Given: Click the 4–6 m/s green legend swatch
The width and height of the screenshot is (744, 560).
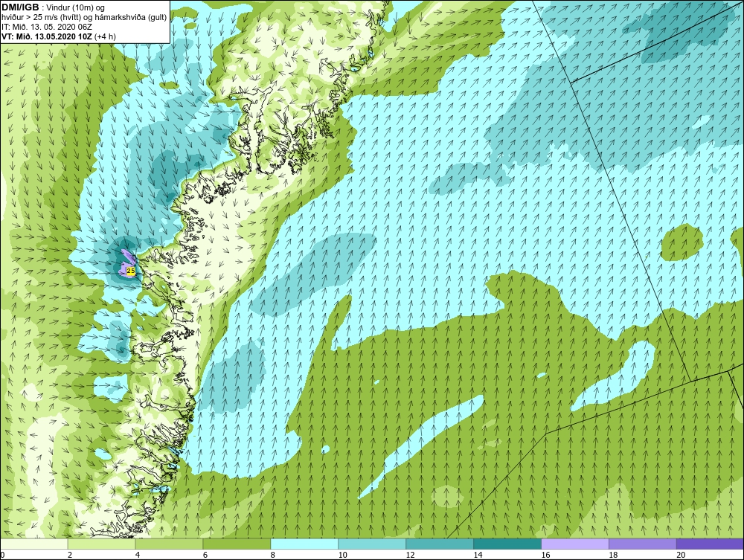Looking at the screenshot, I should point(169,544).
